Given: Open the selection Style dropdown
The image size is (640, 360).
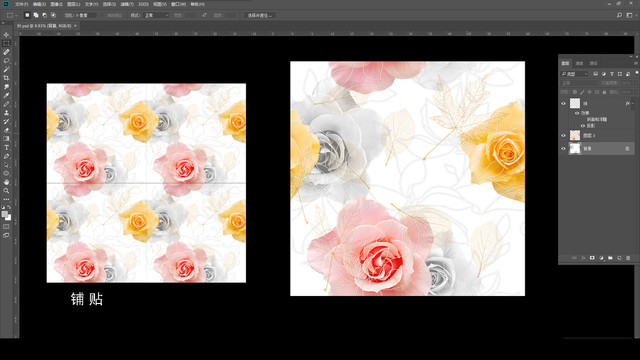Looking at the screenshot, I should [156, 15].
